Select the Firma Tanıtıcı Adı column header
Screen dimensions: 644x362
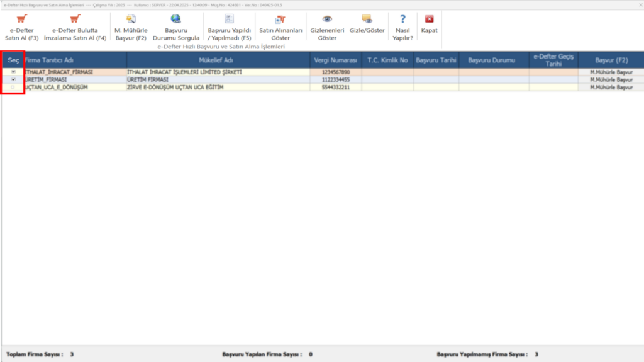pos(49,60)
